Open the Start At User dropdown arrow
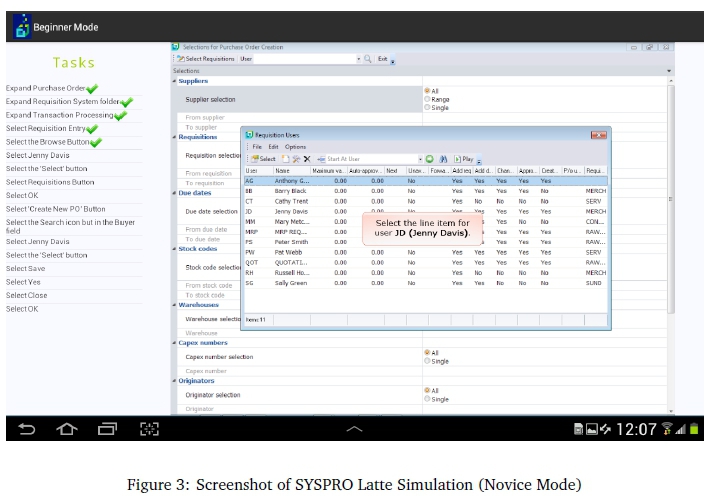Viewport: 713px width, 500px height. click(x=419, y=159)
